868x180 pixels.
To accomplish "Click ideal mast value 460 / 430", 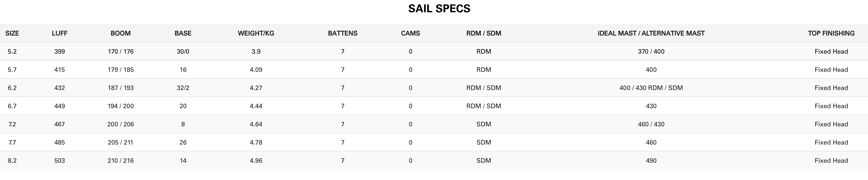I will click(651, 124).
